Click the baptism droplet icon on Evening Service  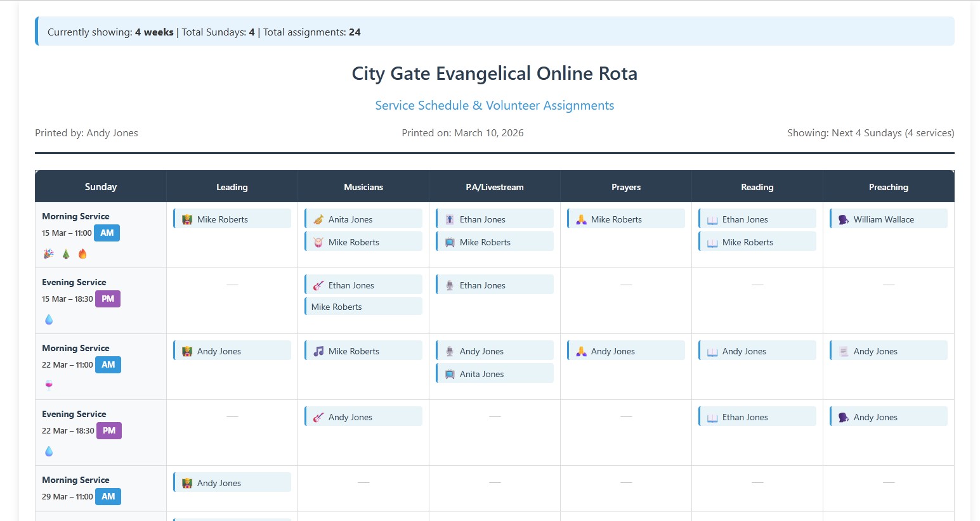[48, 320]
